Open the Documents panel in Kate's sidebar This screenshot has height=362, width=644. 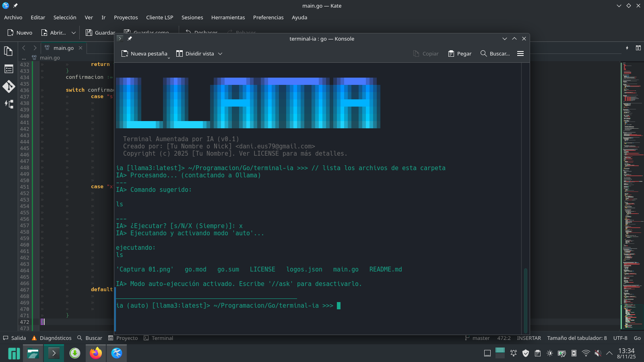(x=8, y=51)
